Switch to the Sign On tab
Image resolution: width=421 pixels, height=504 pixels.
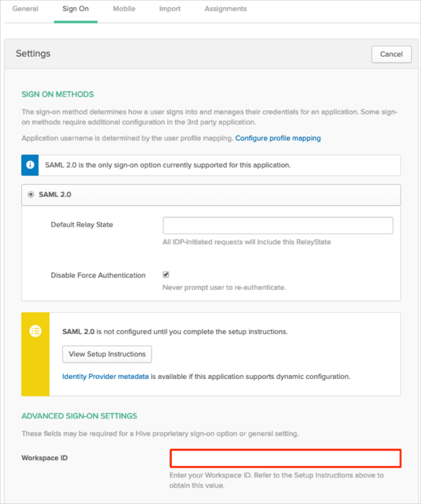pyautogui.click(x=76, y=9)
